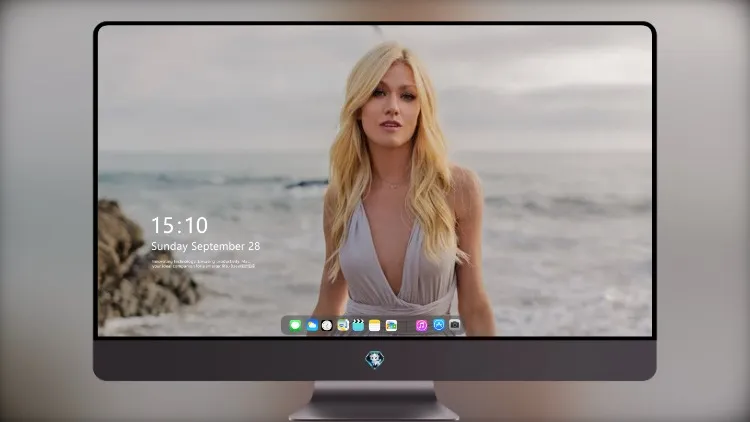Open the Camera app in the dock

(x=455, y=325)
